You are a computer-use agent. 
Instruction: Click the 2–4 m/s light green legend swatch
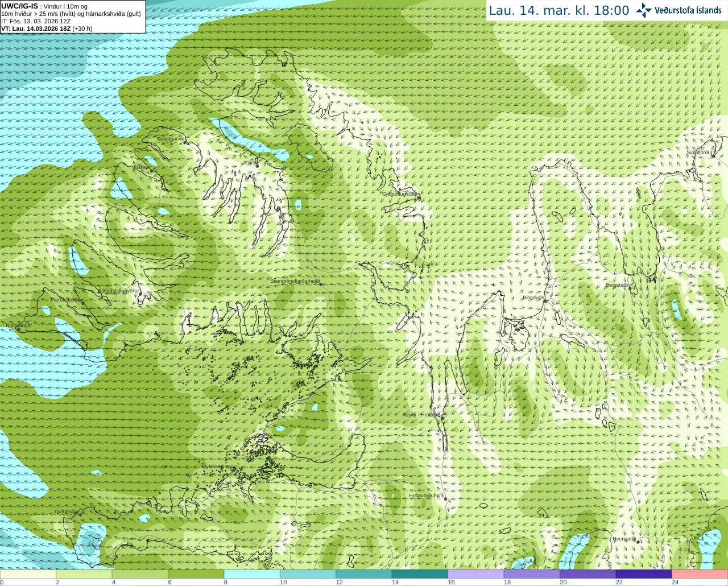(84, 574)
